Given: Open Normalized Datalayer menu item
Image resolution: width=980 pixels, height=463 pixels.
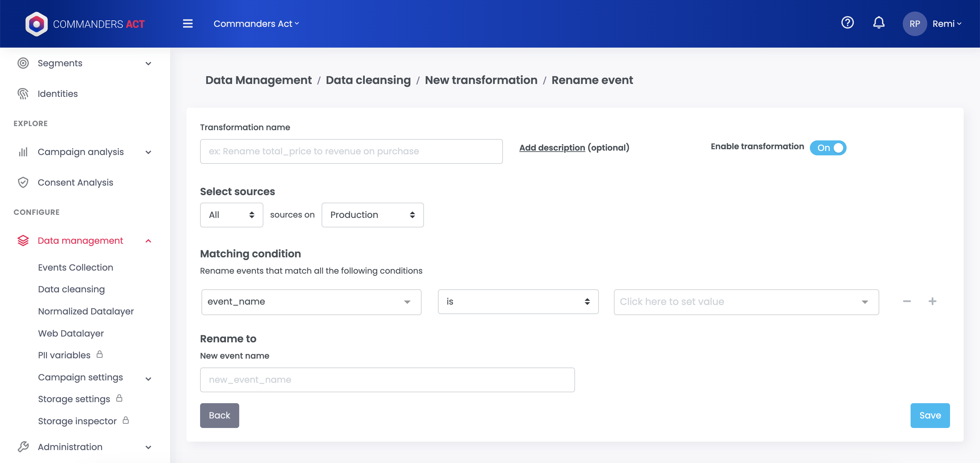Looking at the screenshot, I should tap(86, 311).
